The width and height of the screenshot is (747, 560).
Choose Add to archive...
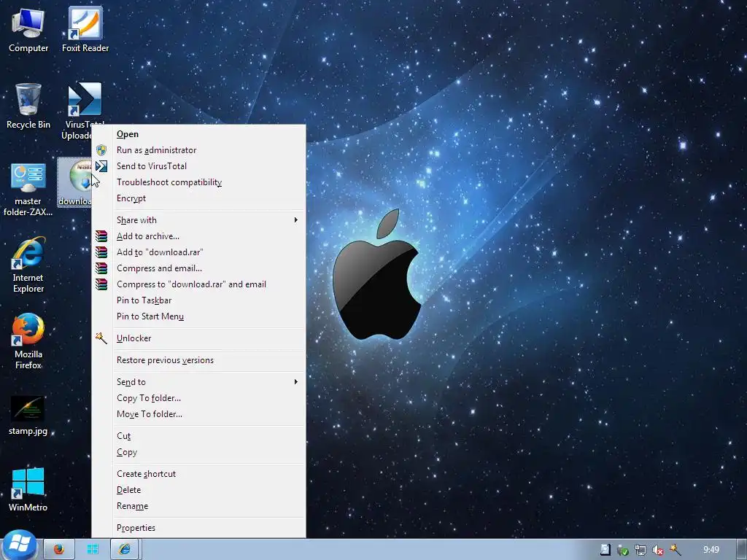tap(198, 236)
